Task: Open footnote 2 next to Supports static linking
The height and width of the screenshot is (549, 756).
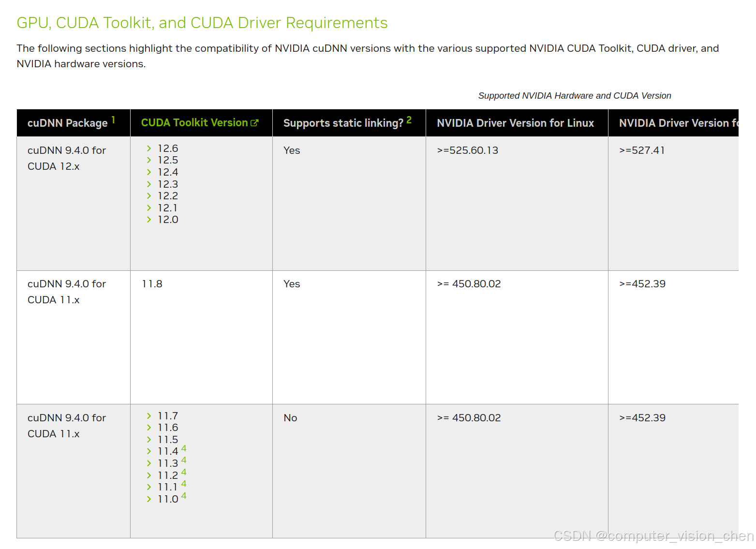Action: [409, 119]
